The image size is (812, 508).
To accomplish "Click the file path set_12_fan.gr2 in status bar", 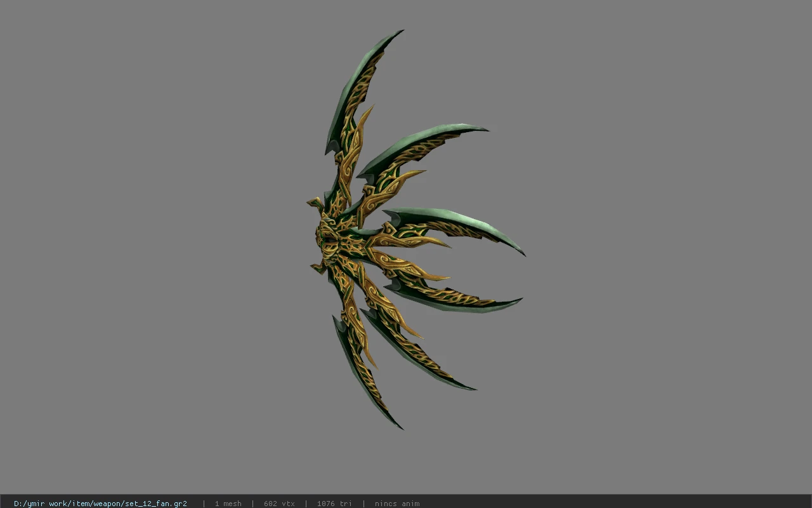I will [x=100, y=504].
